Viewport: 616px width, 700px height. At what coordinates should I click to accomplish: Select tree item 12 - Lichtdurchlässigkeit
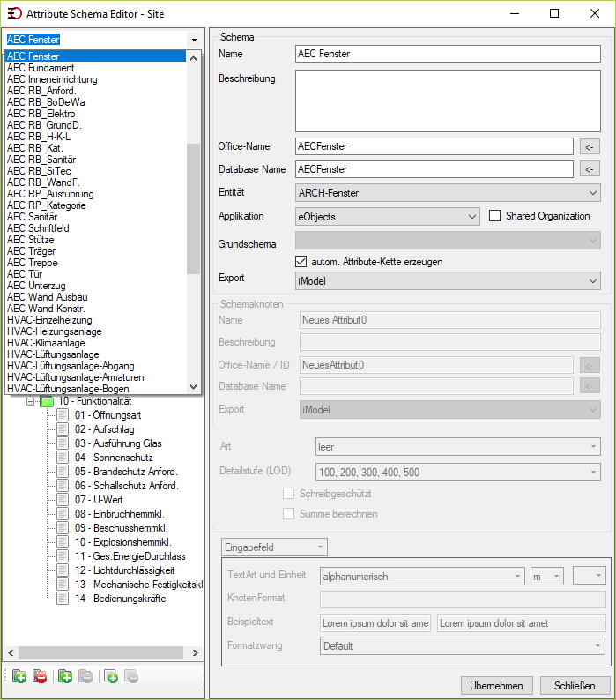pos(124,570)
